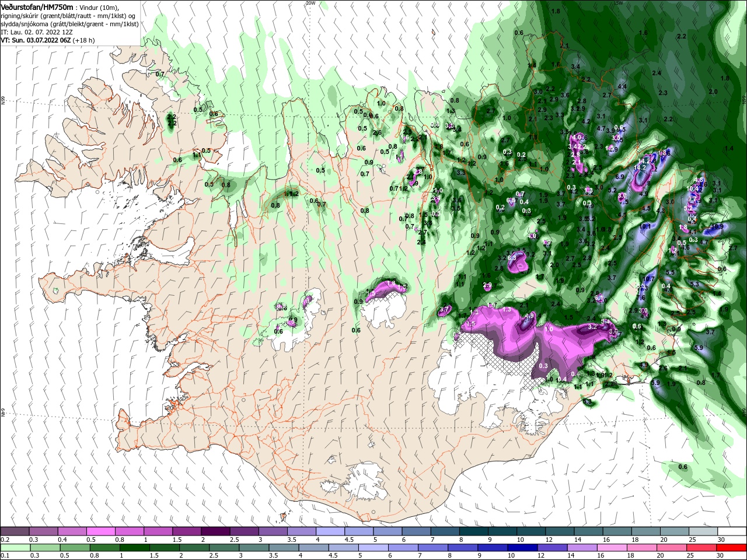Click the '0.2' label under the snow legend
747x560 pixels.
[x=5, y=540]
